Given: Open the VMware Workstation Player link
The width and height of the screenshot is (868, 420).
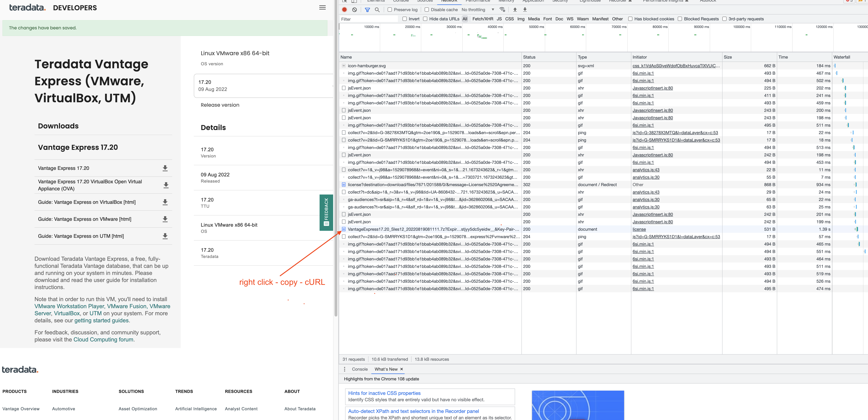Looking at the screenshot, I should (x=69, y=306).
